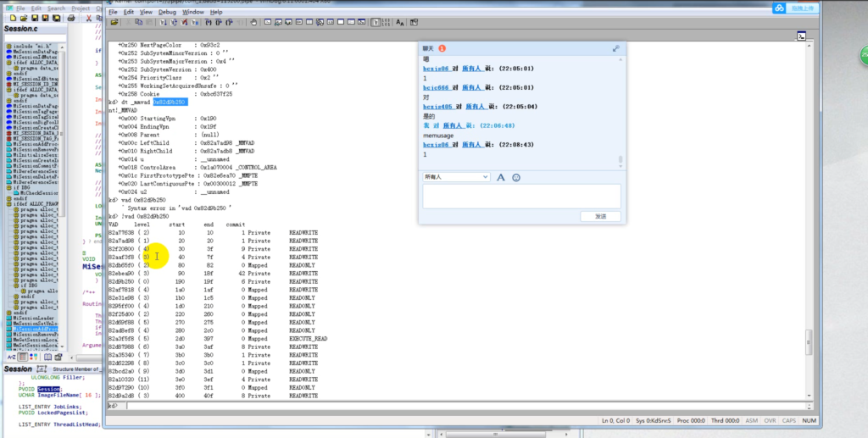
Task: Open the Locals window icon
Action: coord(288,22)
